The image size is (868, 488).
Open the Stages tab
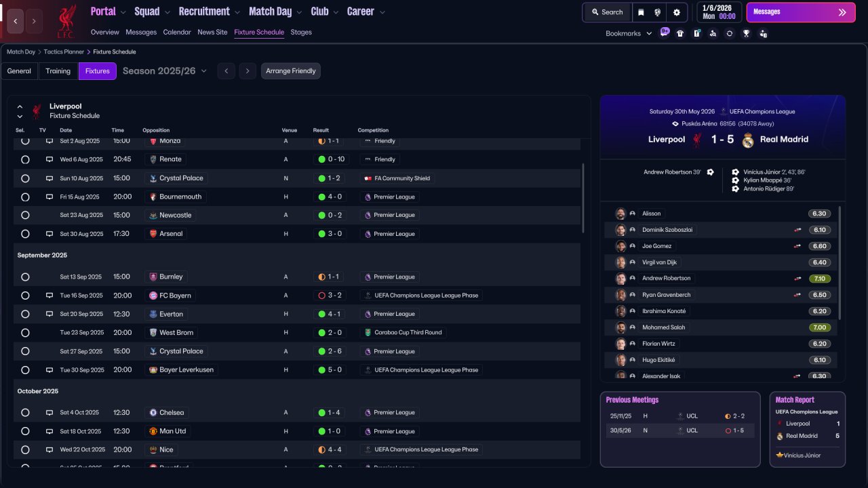301,32
